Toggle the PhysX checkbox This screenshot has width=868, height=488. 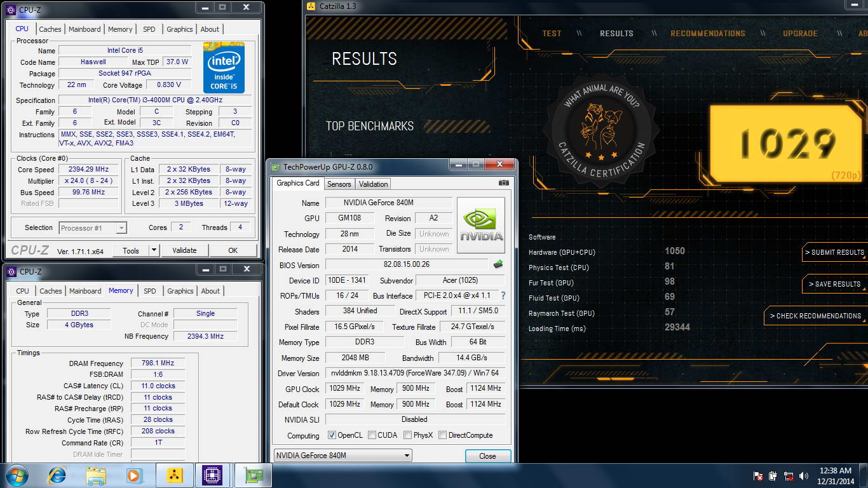click(407, 435)
